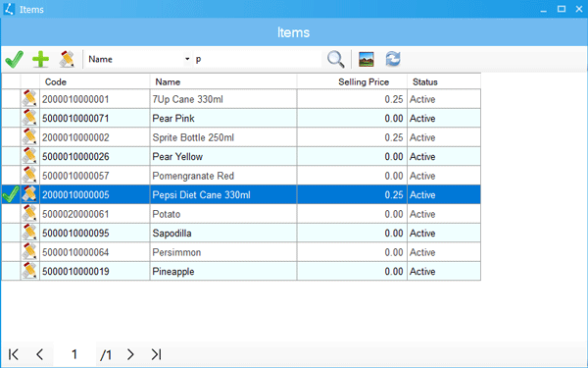Maximize the Items window

561,9
